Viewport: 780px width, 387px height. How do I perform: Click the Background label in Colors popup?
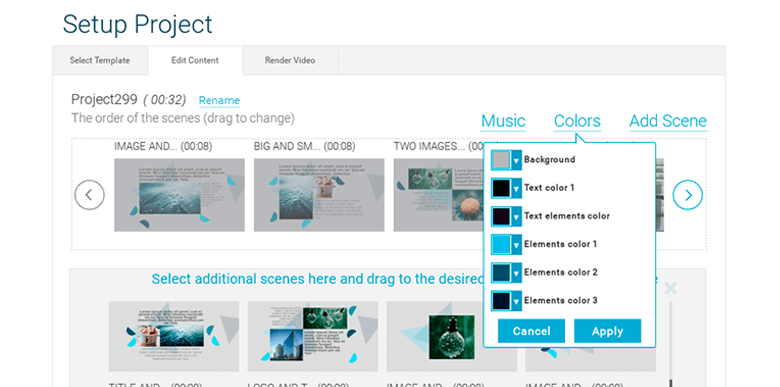click(549, 160)
